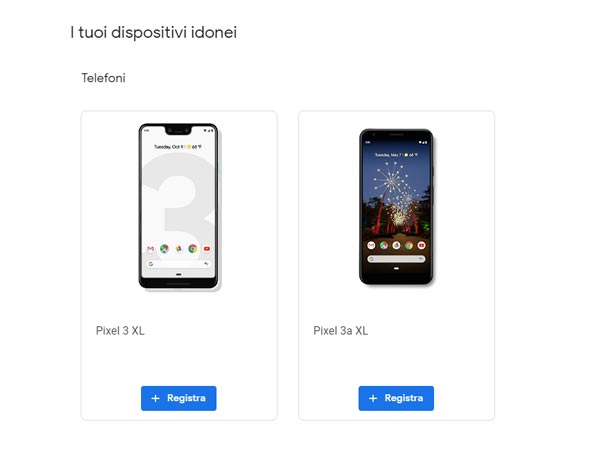Image resolution: width=600 pixels, height=466 pixels.
Task: Select the white Pixel 3 XL phone image
Action: coord(179,207)
